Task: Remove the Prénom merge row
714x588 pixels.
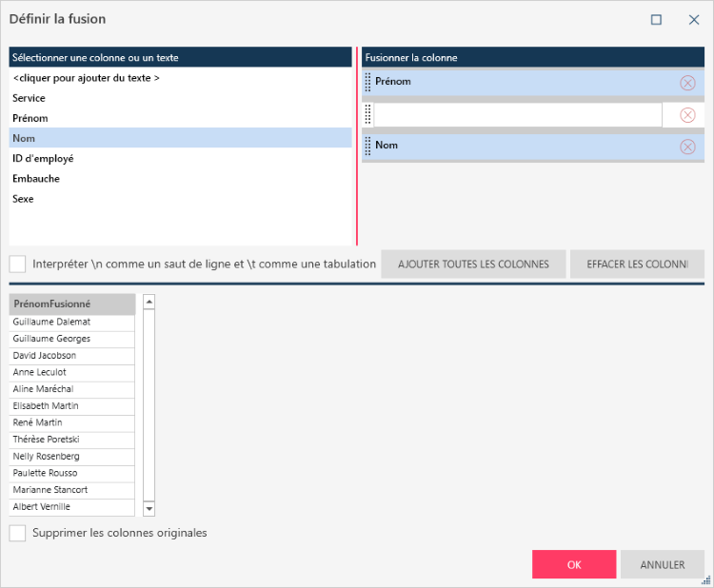Action: point(687,83)
